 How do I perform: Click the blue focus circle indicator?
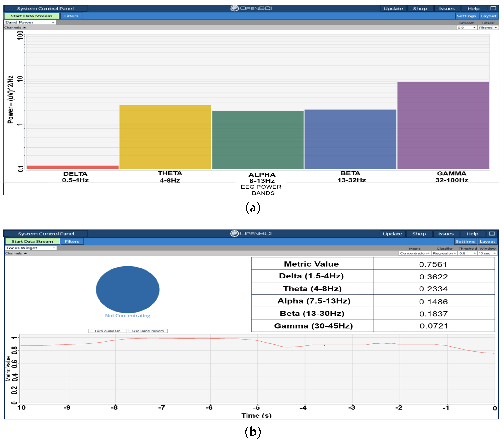click(x=127, y=289)
